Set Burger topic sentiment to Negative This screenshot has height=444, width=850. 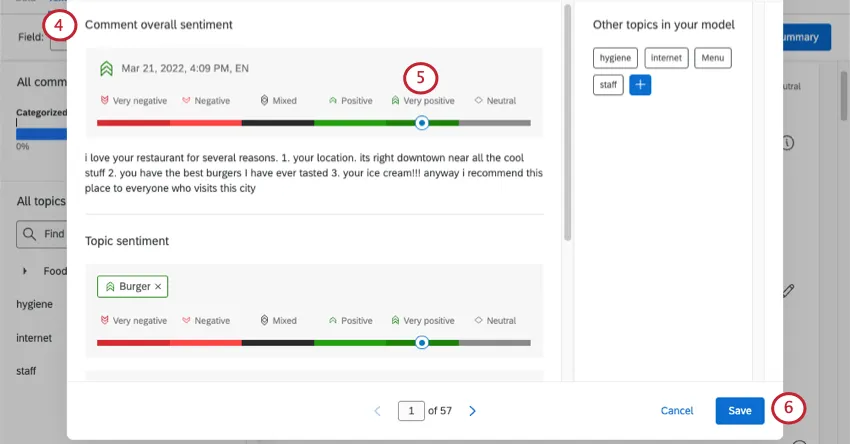(206, 321)
